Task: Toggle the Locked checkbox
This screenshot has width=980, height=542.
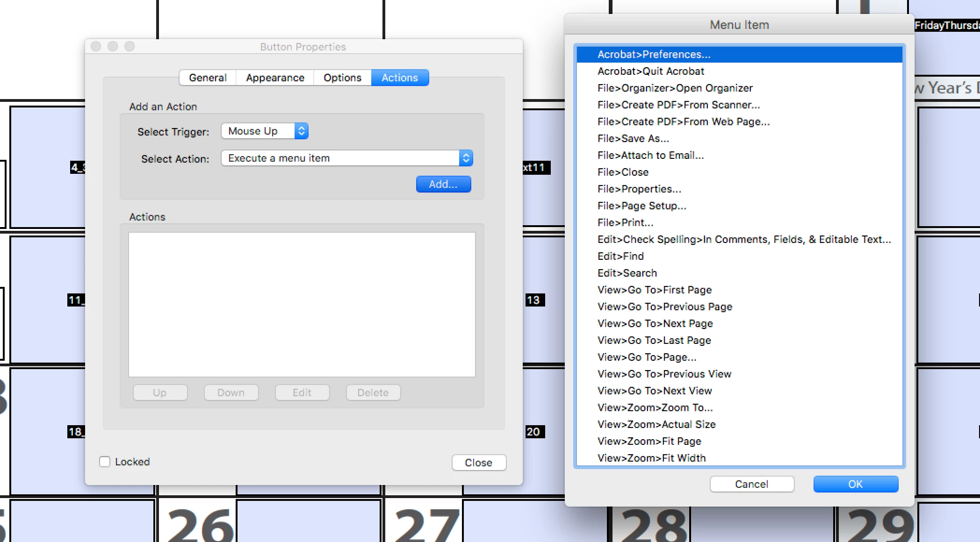Action: (x=105, y=462)
